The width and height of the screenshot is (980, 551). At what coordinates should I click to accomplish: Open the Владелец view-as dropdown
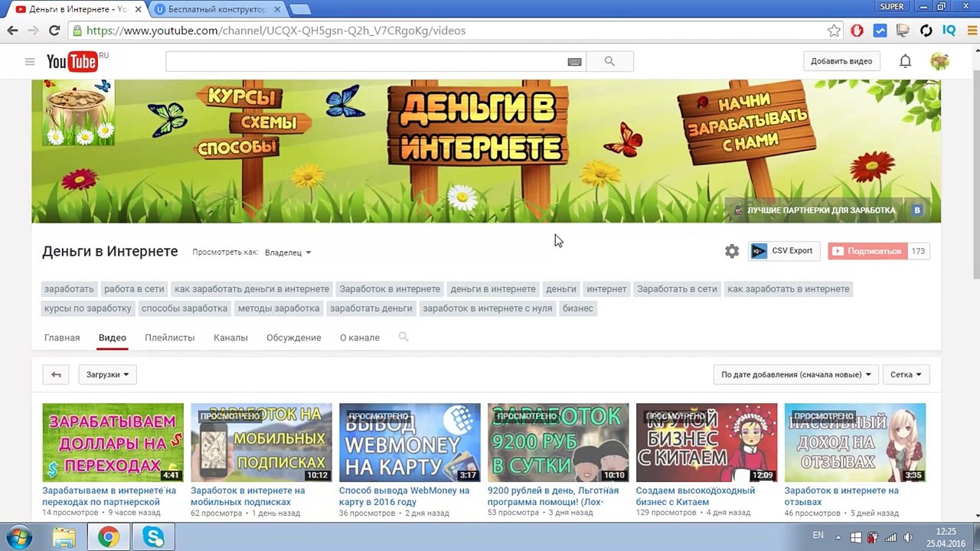pos(288,253)
